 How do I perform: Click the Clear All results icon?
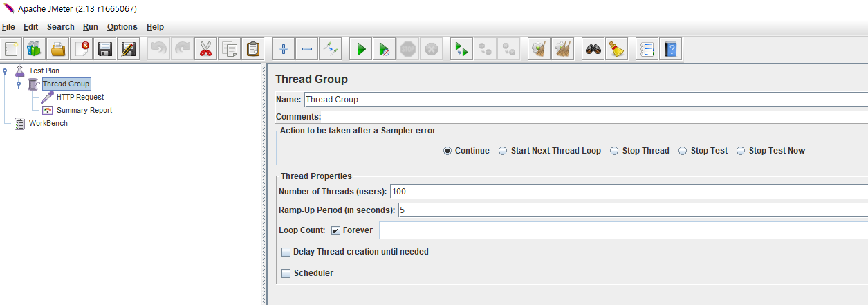coord(563,49)
